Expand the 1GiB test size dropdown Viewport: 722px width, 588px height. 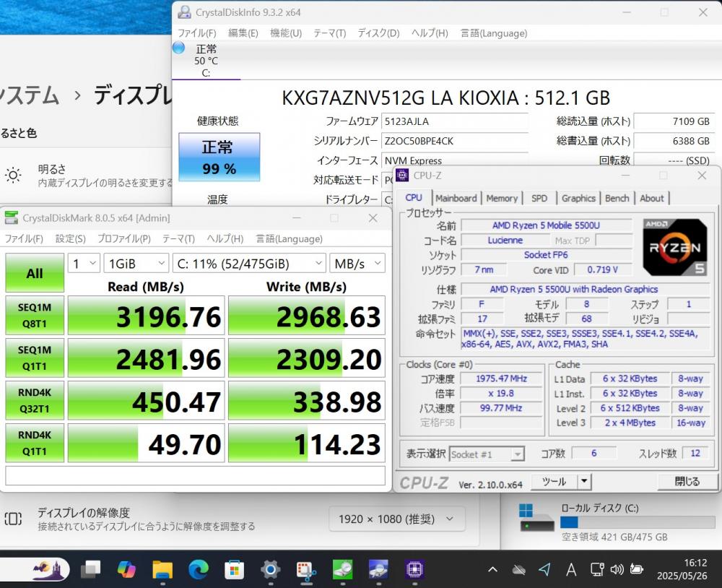coord(136,264)
